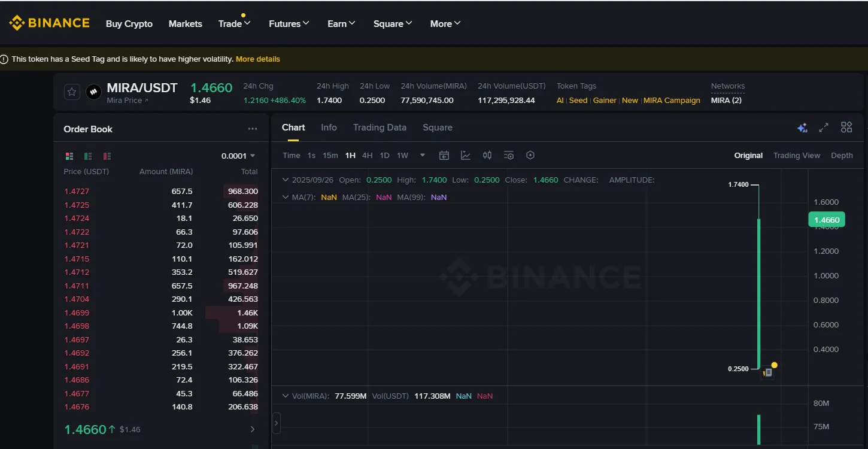Change candlestick chart type icon
Image resolution: width=868 pixels, height=449 pixels.
(x=487, y=155)
